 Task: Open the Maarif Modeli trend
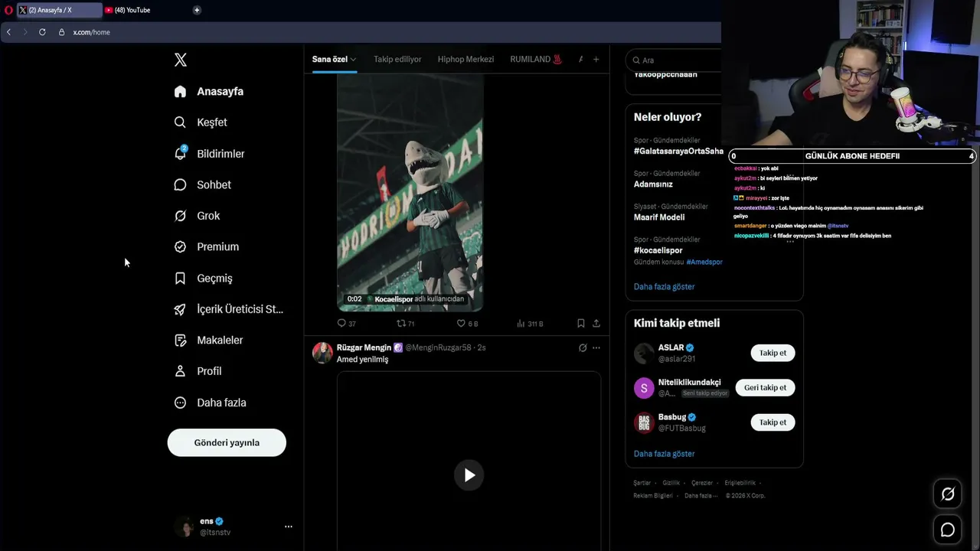click(659, 217)
